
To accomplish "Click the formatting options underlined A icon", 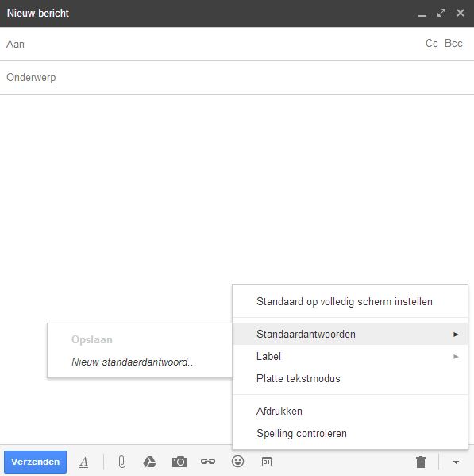I will [x=83, y=462].
